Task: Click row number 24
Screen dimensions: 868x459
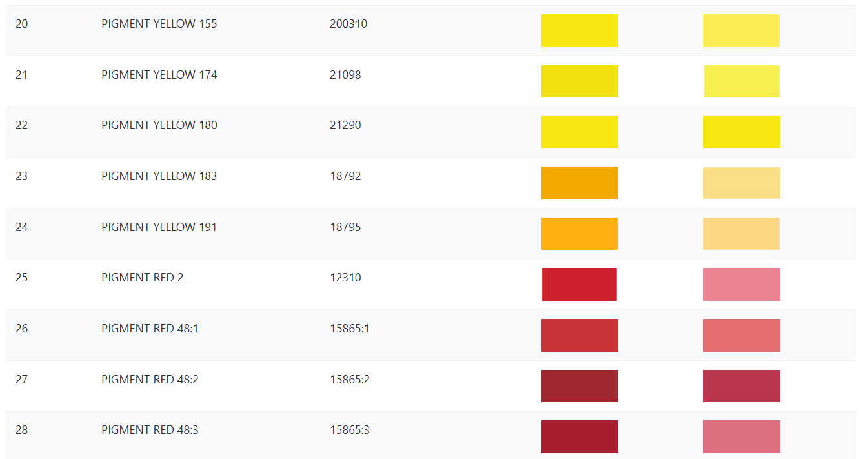Action: point(22,227)
